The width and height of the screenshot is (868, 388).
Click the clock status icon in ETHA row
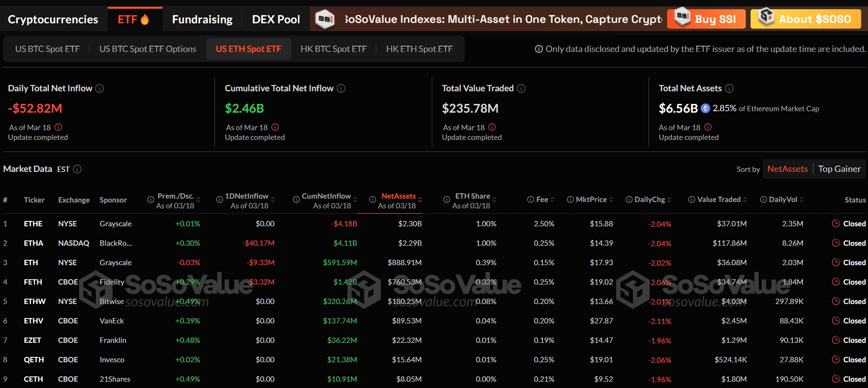coord(836,243)
